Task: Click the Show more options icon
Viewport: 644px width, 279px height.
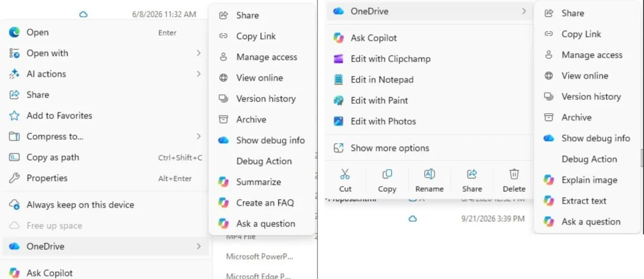Action: click(339, 148)
